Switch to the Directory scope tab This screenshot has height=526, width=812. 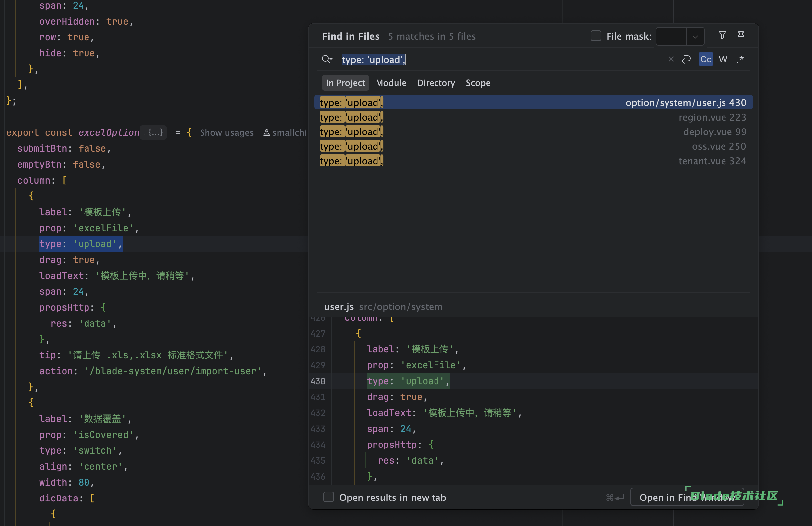pyautogui.click(x=436, y=83)
